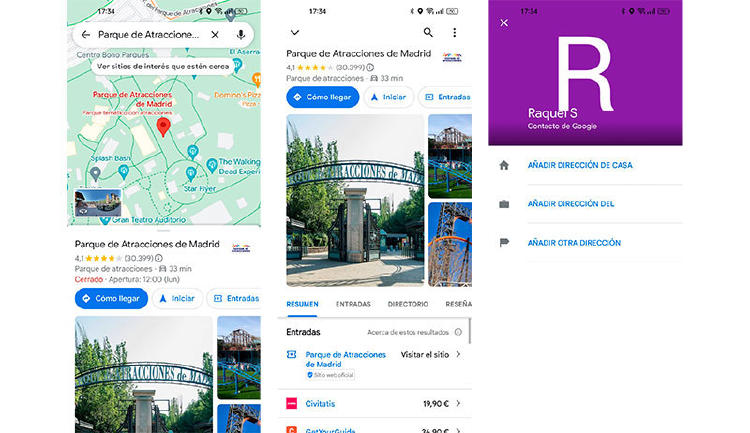Image resolution: width=750 pixels, height=433 pixels.
Task: Tap the Splash Bash map marker
Action: pos(123,171)
